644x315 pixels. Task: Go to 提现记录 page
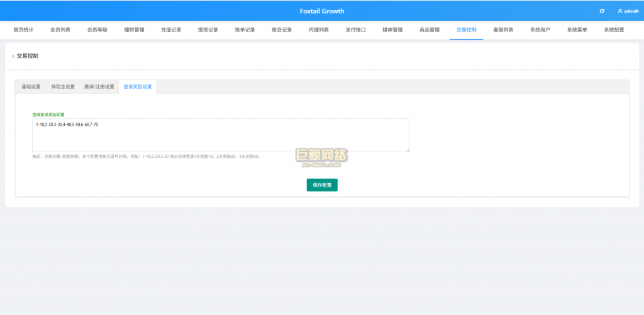point(208,30)
